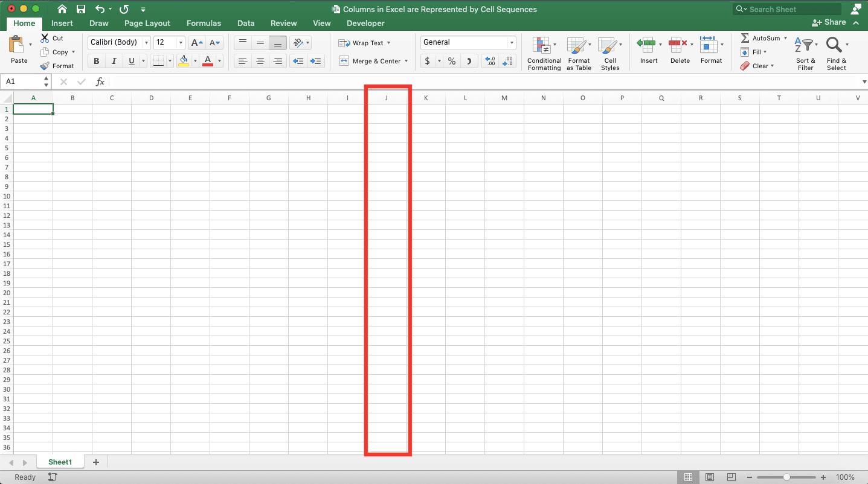Open Find & Select magnifier
868x484 pixels.
[837, 54]
